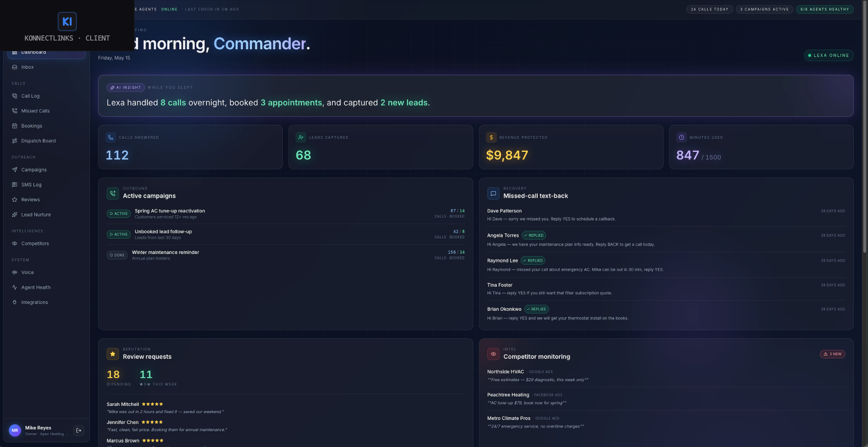
Task: Open the Northside HVAC competitor entry
Action: click(666, 376)
